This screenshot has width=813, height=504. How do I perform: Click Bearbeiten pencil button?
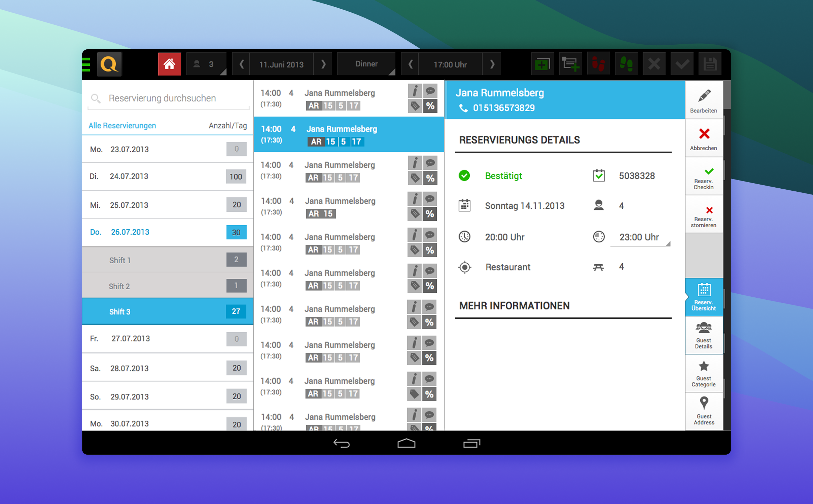coord(704,100)
